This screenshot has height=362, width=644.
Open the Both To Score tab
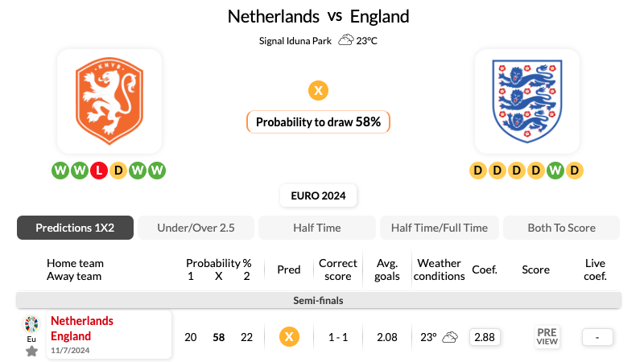561,228
